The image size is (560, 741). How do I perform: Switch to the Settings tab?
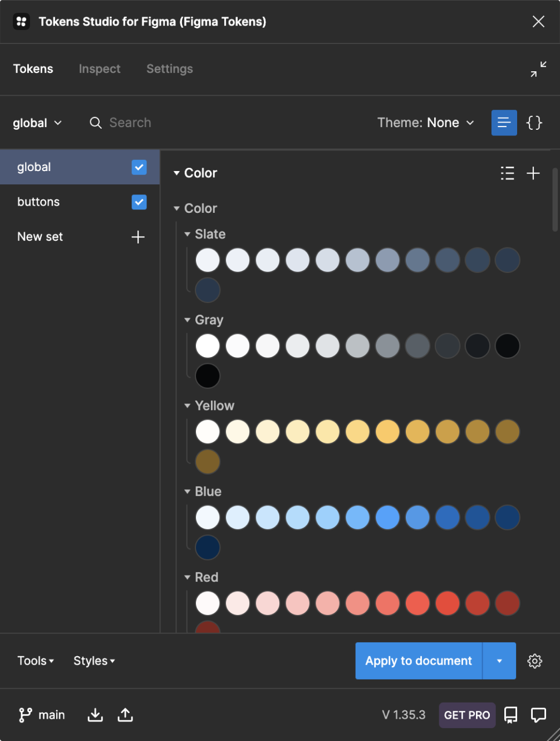[x=170, y=69]
